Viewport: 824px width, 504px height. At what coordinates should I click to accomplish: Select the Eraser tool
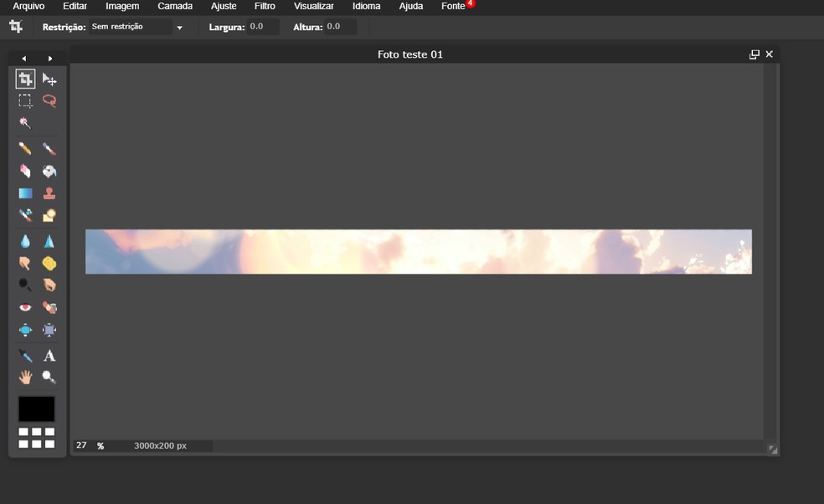(25, 171)
